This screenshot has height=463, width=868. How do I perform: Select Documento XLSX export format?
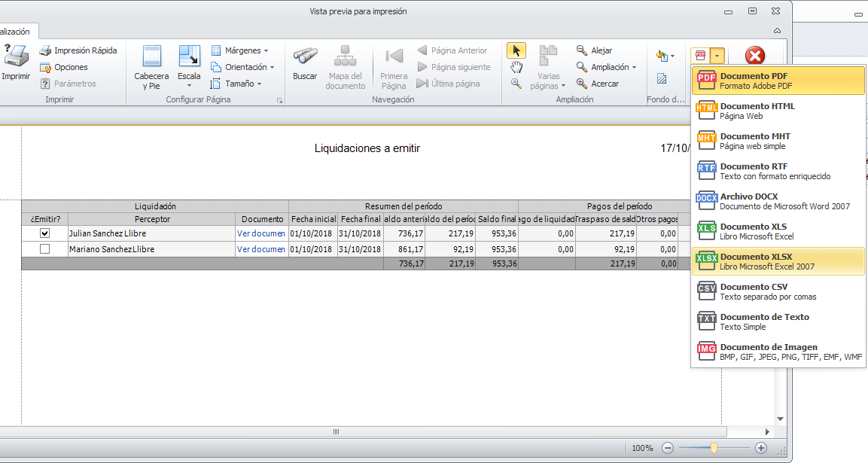(x=778, y=261)
